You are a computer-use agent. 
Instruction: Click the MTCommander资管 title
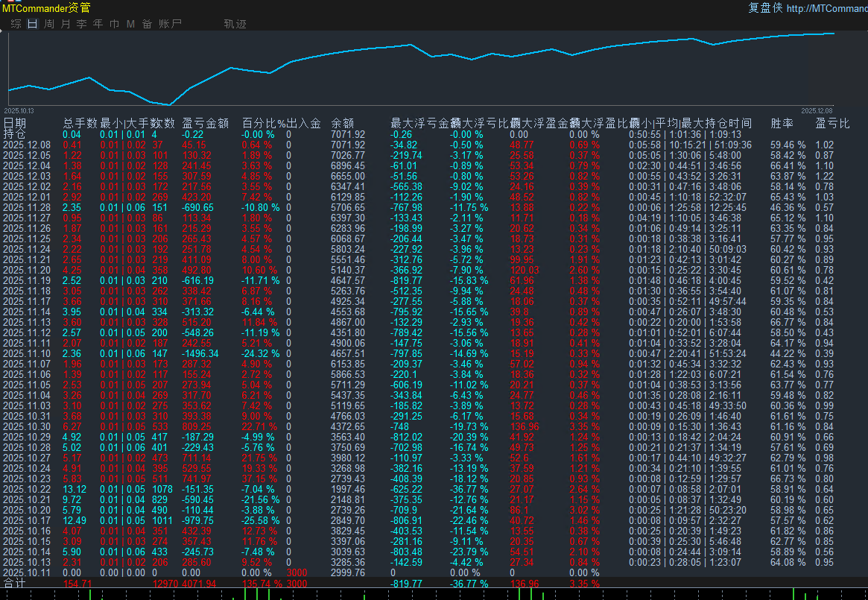pos(46,8)
